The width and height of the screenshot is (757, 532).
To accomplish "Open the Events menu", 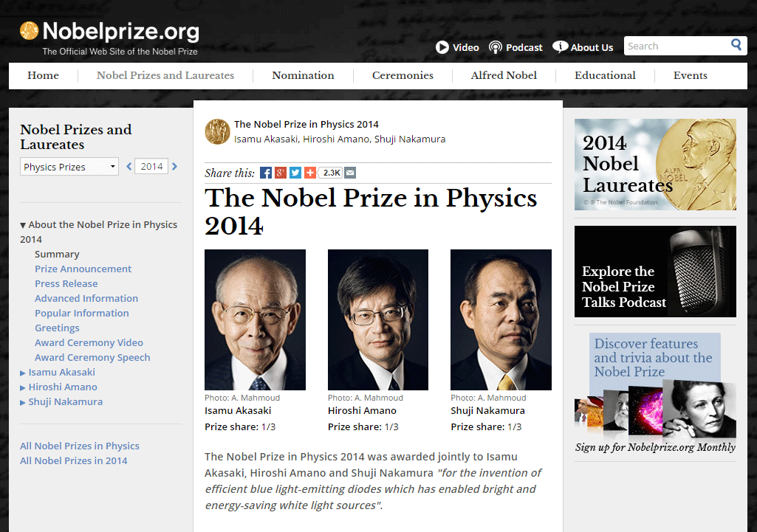I will (x=691, y=76).
